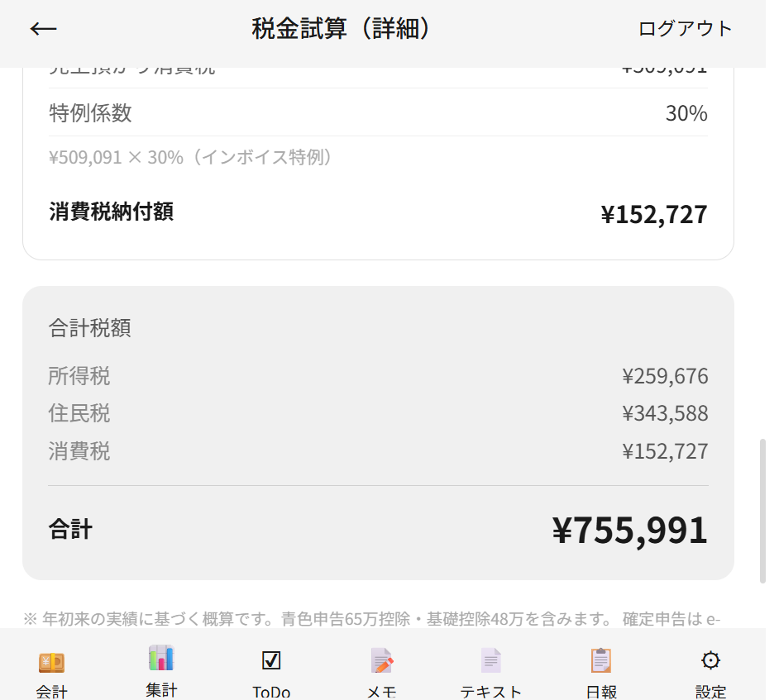779x700 pixels.
Task: Open the 集計 bar chart icon
Action: [x=161, y=658]
